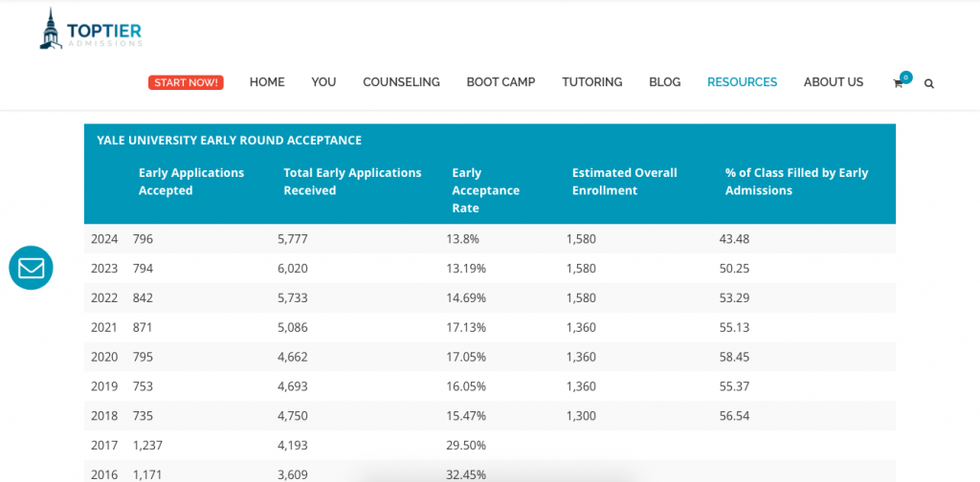Click the 14.69% acceptance rate
Viewport: 980px width, 482px height.
(x=466, y=297)
